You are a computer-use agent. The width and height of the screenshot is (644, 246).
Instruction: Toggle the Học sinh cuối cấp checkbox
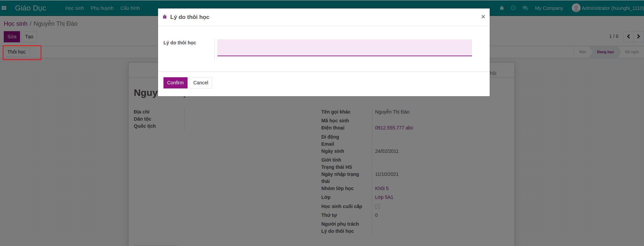377,206
